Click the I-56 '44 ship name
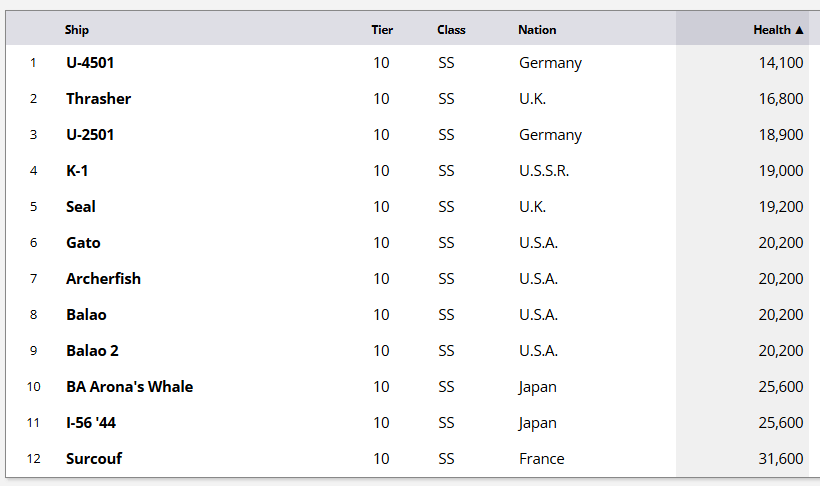 pyautogui.click(x=91, y=423)
